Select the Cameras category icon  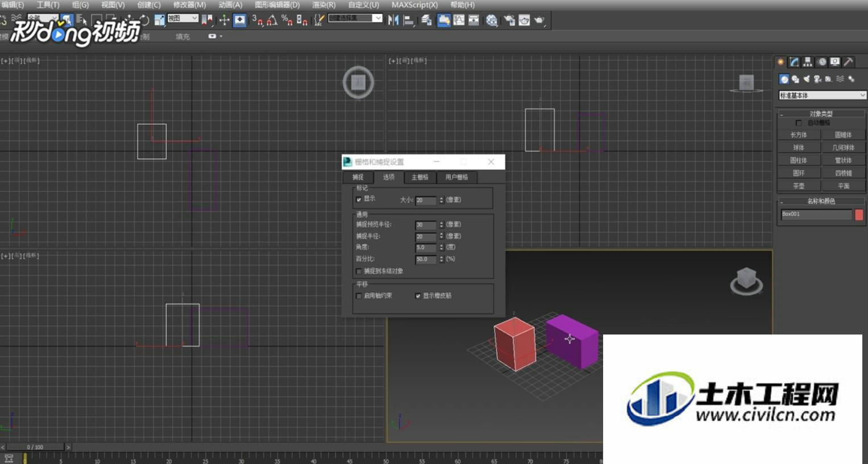coord(817,80)
